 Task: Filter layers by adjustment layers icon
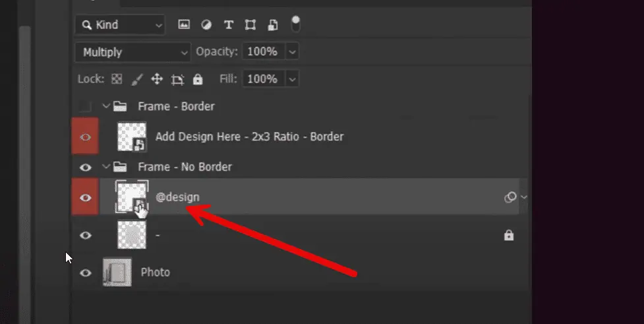[206, 25]
